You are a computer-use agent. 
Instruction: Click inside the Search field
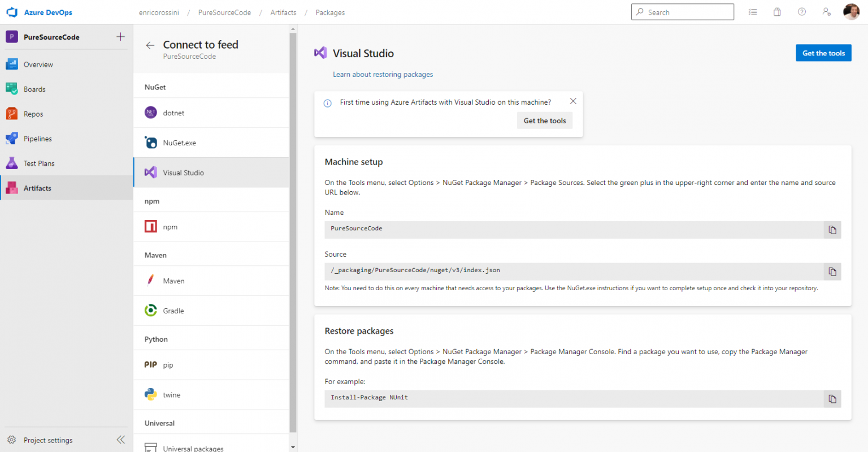[682, 11]
